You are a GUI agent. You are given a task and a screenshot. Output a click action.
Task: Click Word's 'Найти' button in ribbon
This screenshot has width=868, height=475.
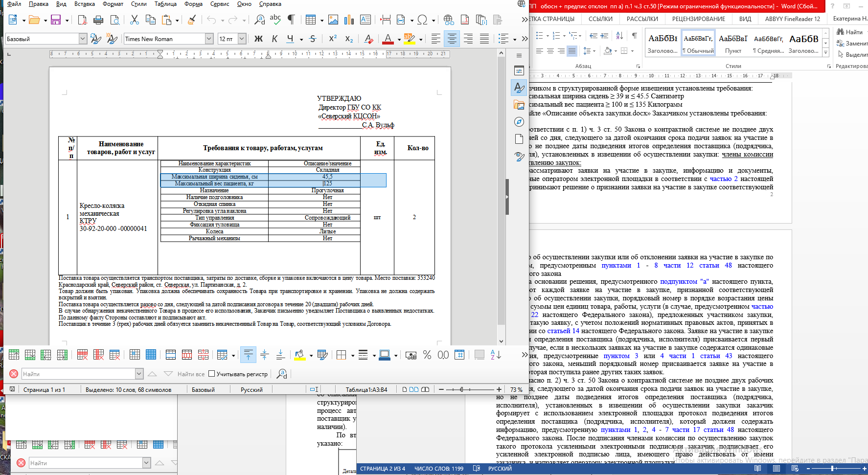(x=850, y=32)
